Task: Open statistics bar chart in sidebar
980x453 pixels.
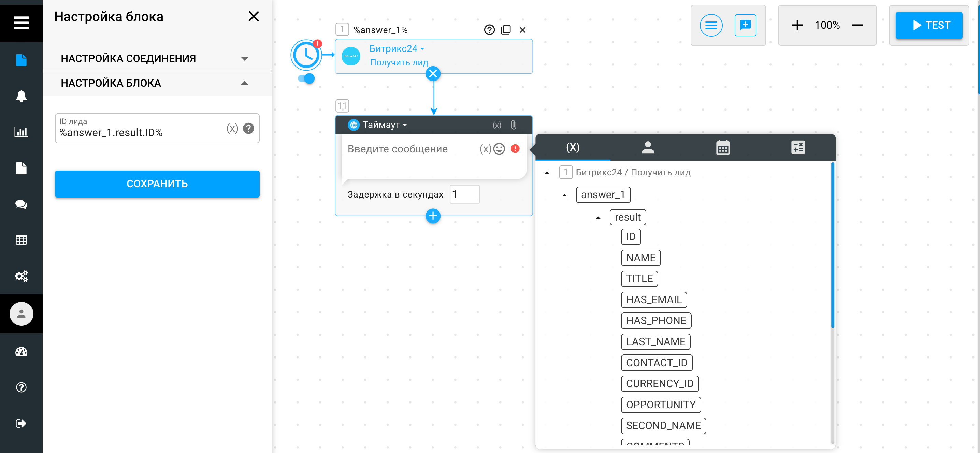Action: pyautogui.click(x=21, y=132)
